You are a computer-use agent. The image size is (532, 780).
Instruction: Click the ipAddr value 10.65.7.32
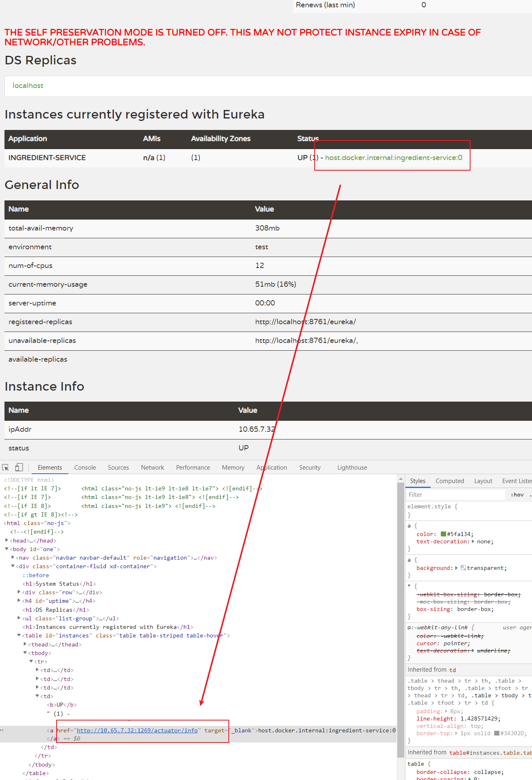tap(257, 429)
